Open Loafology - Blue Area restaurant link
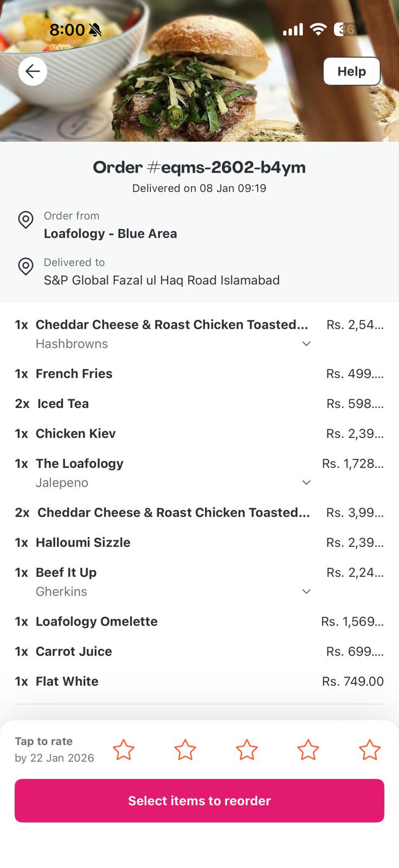This screenshot has width=399, height=868. click(111, 234)
